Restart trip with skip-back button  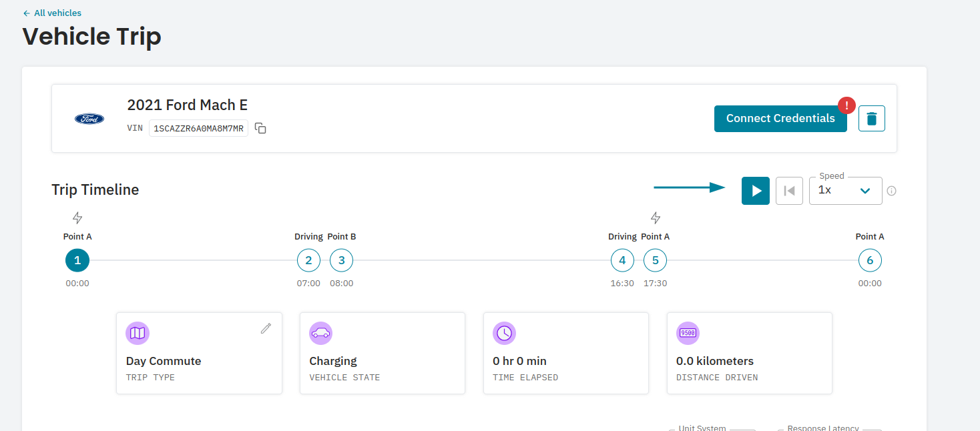789,191
